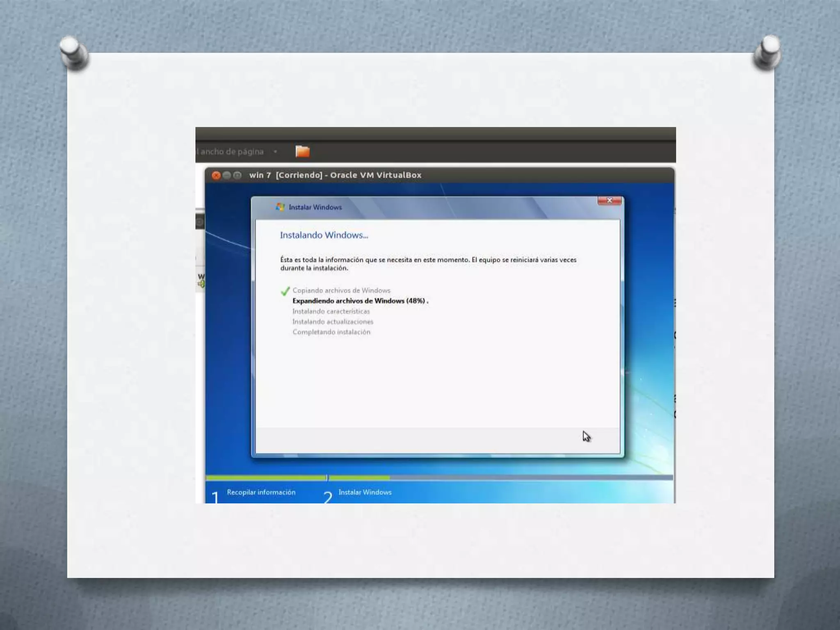Image resolution: width=840 pixels, height=630 pixels.
Task: Select 'Copiando archivos de Windows' text
Action: click(341, 290)
